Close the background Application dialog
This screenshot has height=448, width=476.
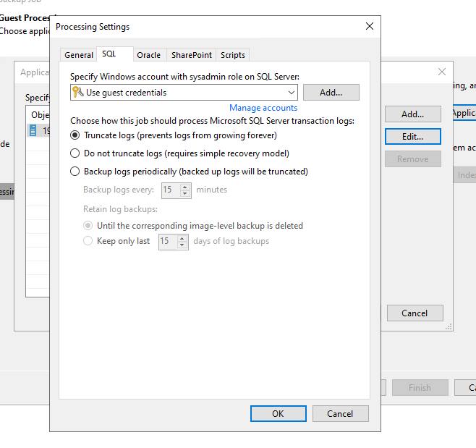tap(442, 72)
